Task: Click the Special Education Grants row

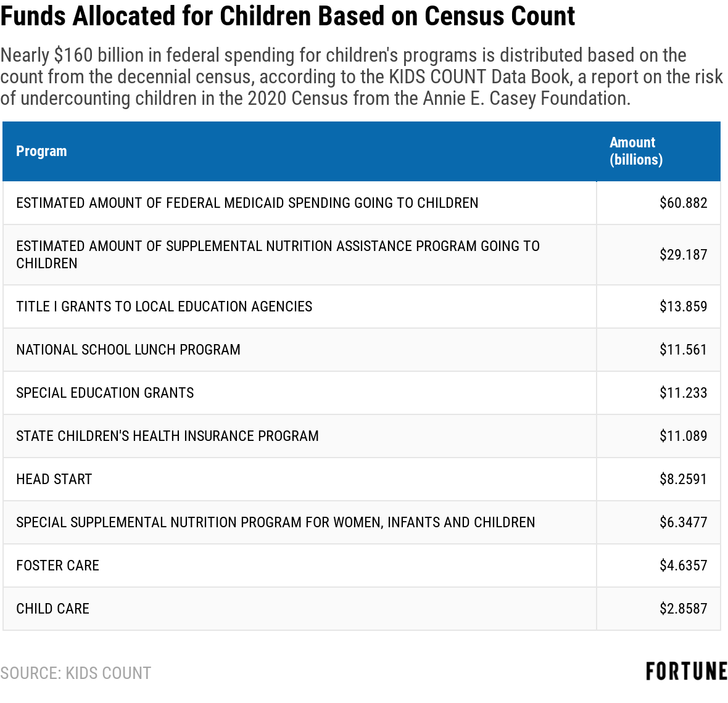Action: (x=105, y=393)
